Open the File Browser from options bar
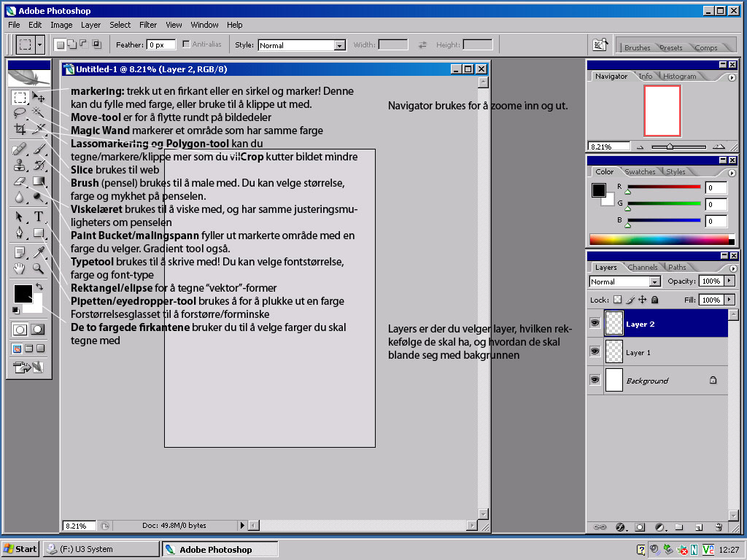 click(600, 44)
